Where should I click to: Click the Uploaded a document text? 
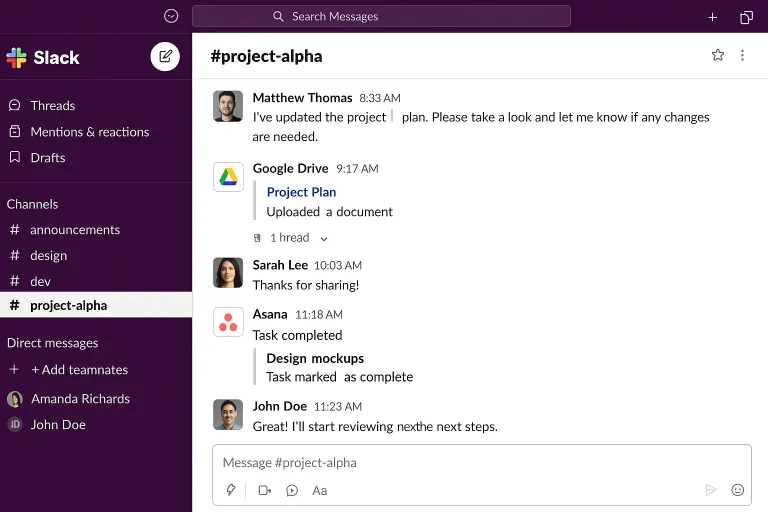[329, 212]
